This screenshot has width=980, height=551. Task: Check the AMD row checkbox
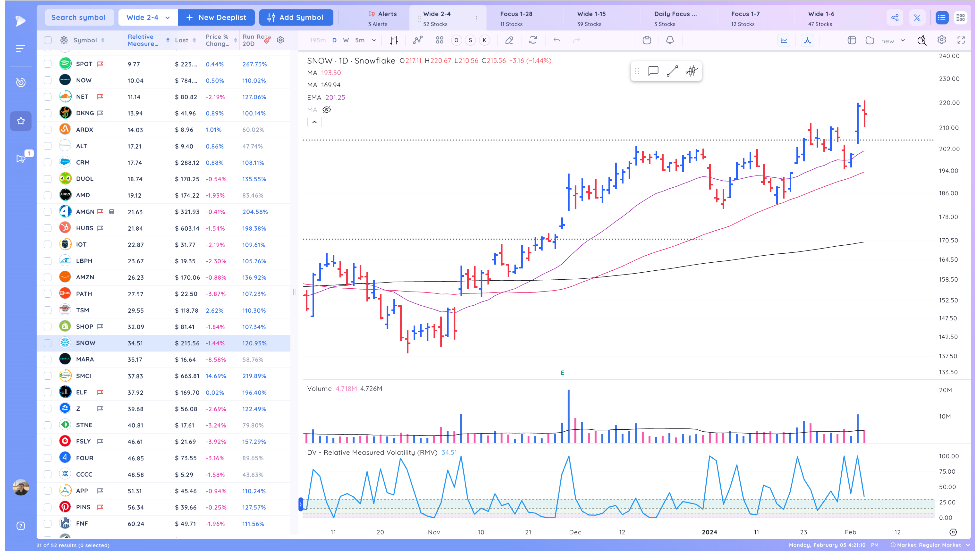tap(48, 195)
